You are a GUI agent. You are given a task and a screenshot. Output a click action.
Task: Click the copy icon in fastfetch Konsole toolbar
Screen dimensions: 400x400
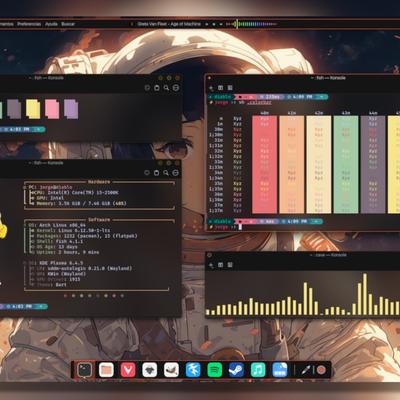click(x=147, y=173)
